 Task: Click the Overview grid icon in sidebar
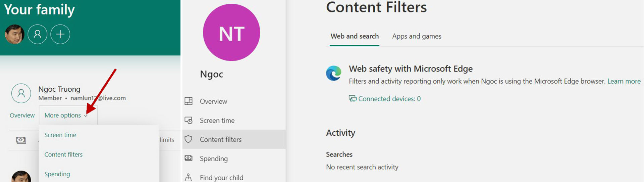coord(189,101)
